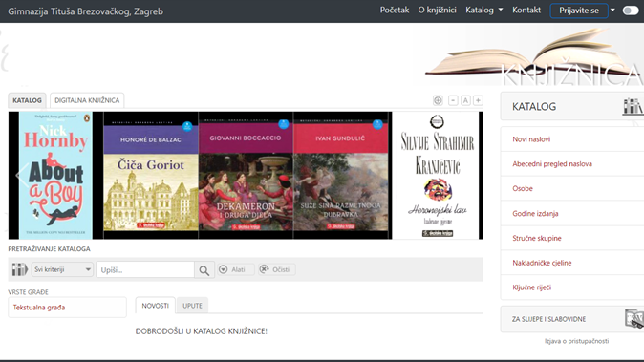Click the books icon in the KATALOG panel
This screenshot has width=644, height=362.
click(x=633, y=107)
